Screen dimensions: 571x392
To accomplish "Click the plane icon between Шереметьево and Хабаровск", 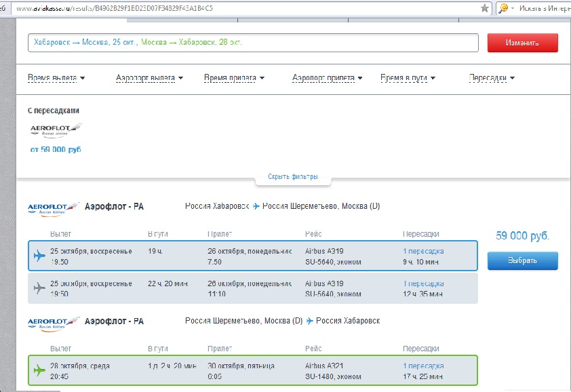I will [x=309, y=321].
